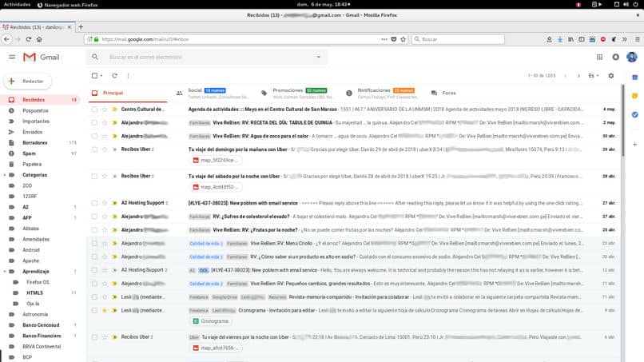The image size is (644, 362).
Task: Refresh the inbox with the reload icon
Action: tap(114, 76)
